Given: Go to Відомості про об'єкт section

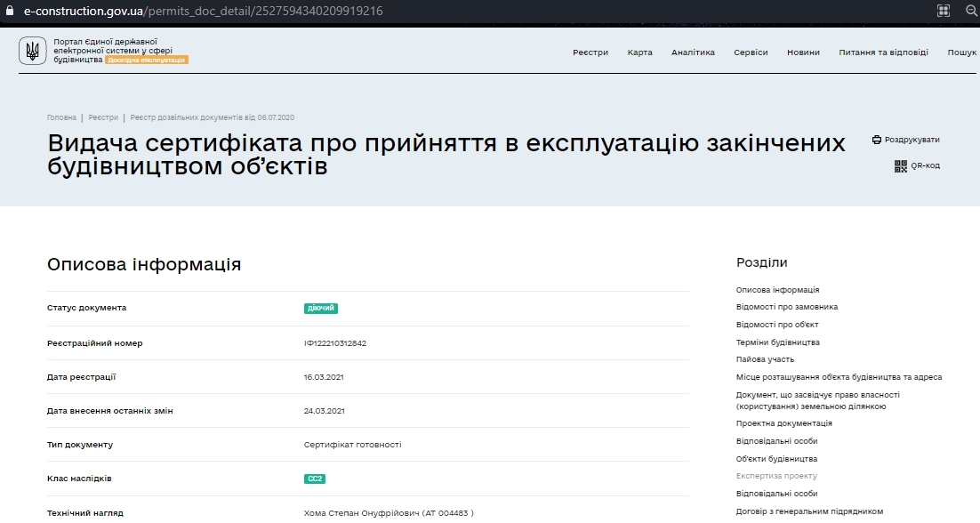Looking at the screenshot, I should (777, 325).
